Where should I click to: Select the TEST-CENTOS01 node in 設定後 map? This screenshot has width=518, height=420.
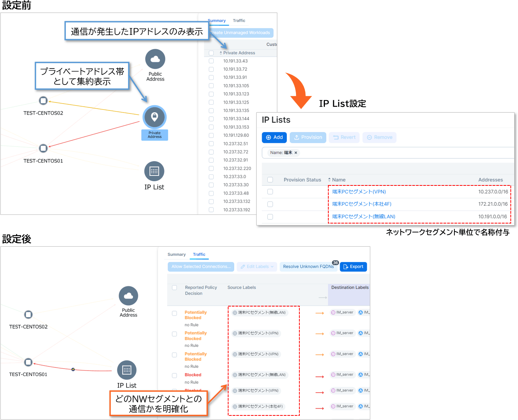point(28,362)
